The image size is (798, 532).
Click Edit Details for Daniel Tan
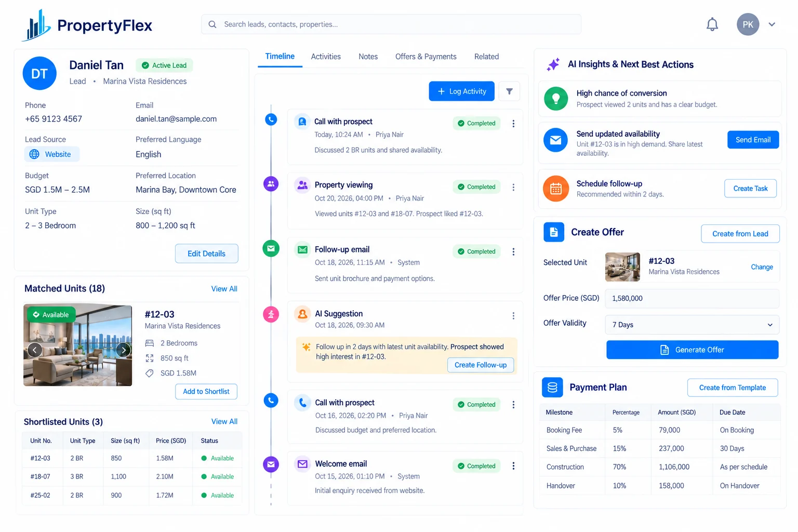tap(207, 254)
